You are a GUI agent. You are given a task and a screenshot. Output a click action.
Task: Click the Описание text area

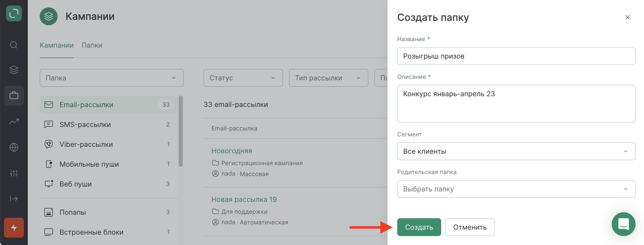click(x=516, y=104)
